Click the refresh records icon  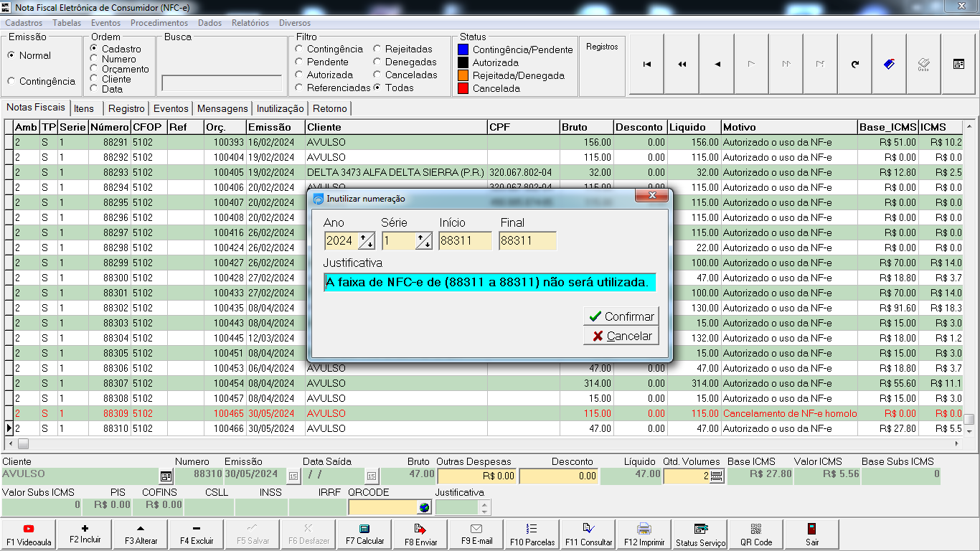click(x=855, y=65)
